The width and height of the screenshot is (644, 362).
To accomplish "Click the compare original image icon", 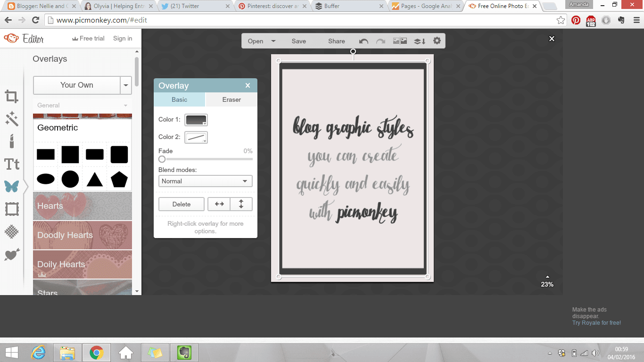I will point(400,41).
